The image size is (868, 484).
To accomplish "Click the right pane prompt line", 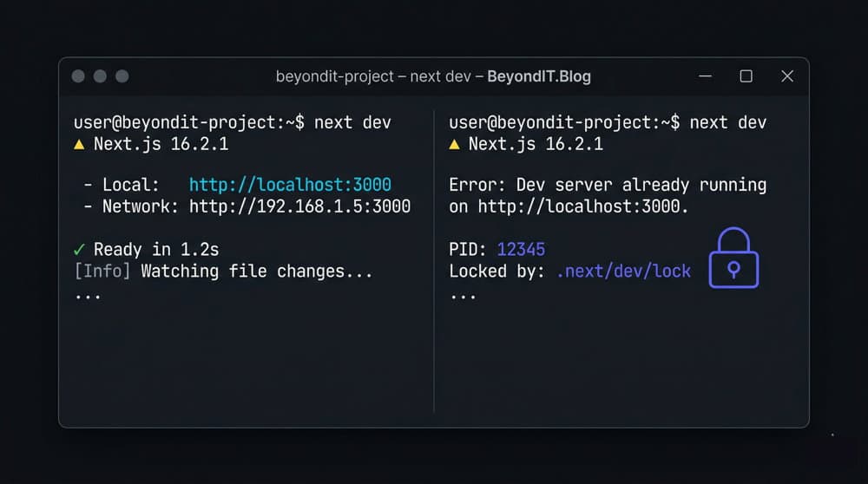I will [608, 122].
